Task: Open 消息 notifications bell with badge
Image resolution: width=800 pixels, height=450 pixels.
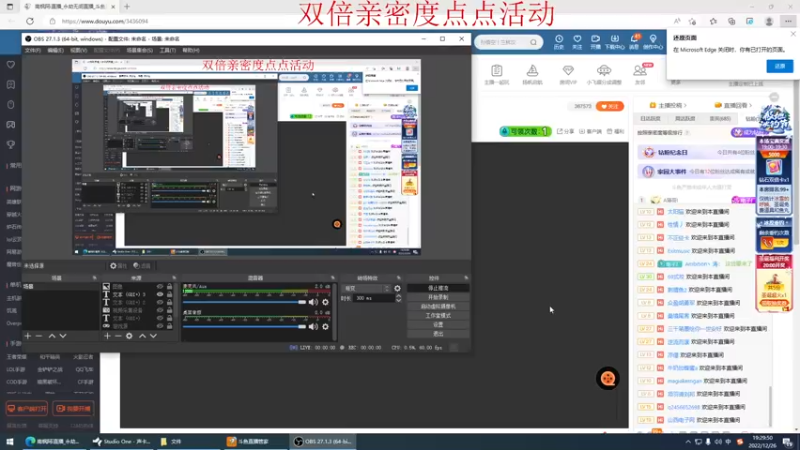Action: pos(634,42)
